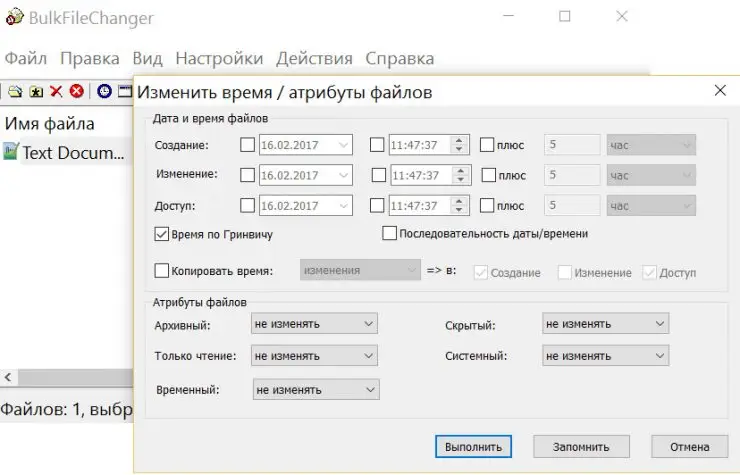Open the Только чтение attribute dropdown
Screen dimensions: 740x475
314,356
